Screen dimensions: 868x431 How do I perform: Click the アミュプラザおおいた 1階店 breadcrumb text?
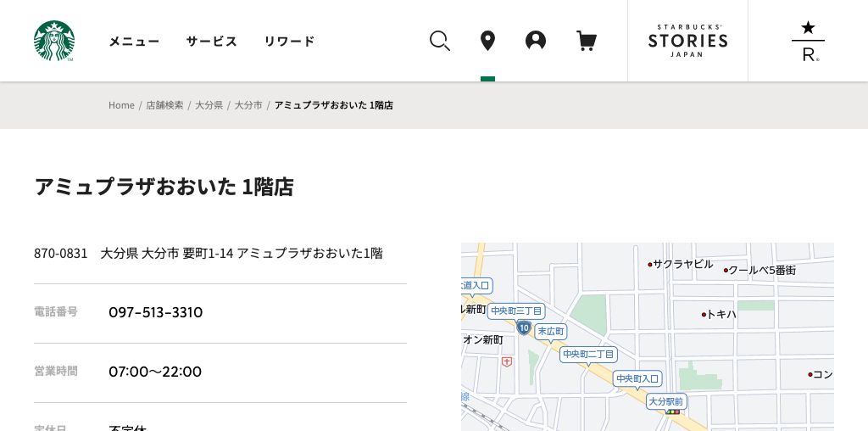coord(334,105)
